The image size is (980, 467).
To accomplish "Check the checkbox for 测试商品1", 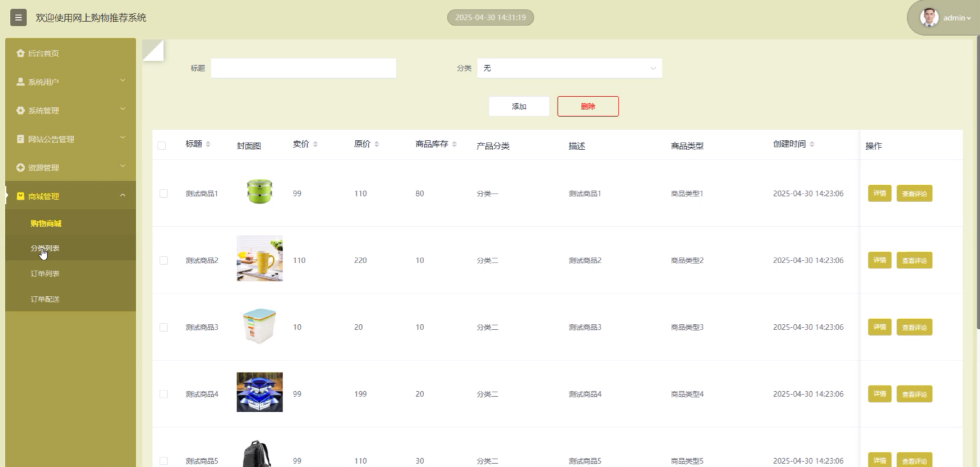I will [163, 194].
